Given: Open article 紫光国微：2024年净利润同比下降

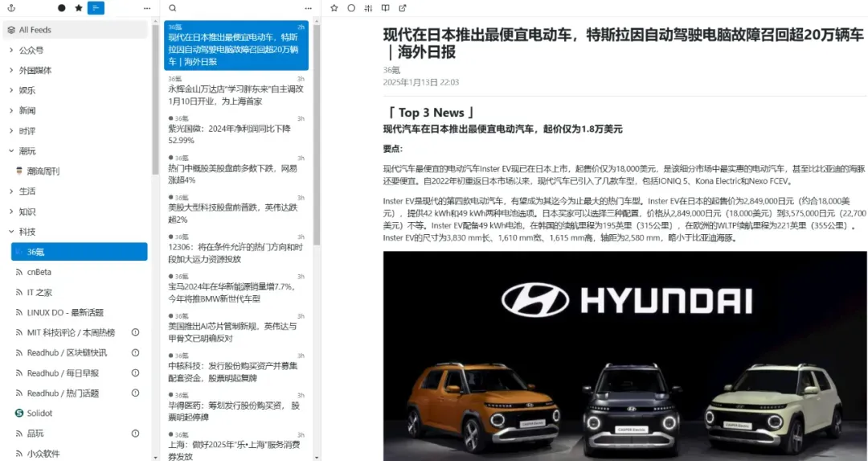Looking at the screenshot, I should pos(236,131).
